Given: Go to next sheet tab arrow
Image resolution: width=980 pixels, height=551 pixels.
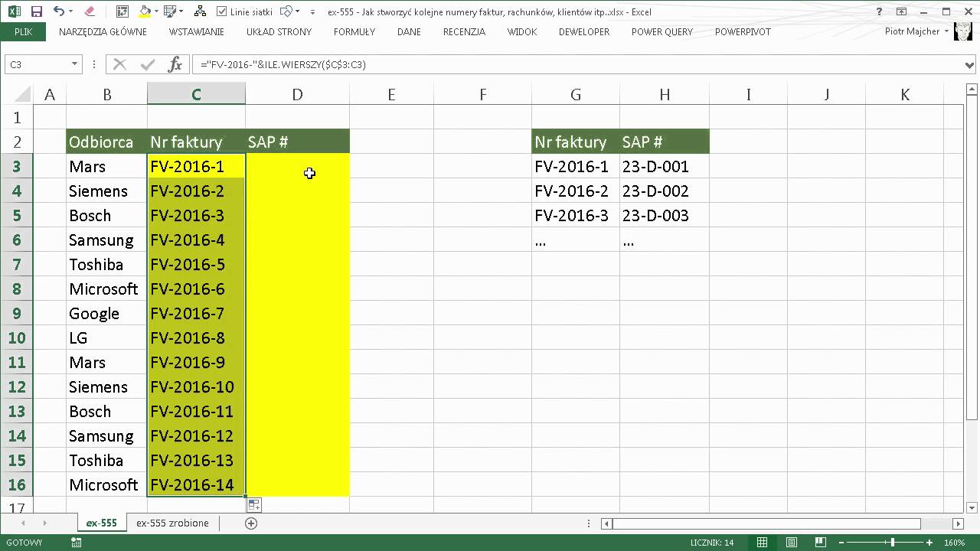Looking at the screenshot, I should pyautogui.click(x=44, y=523).
